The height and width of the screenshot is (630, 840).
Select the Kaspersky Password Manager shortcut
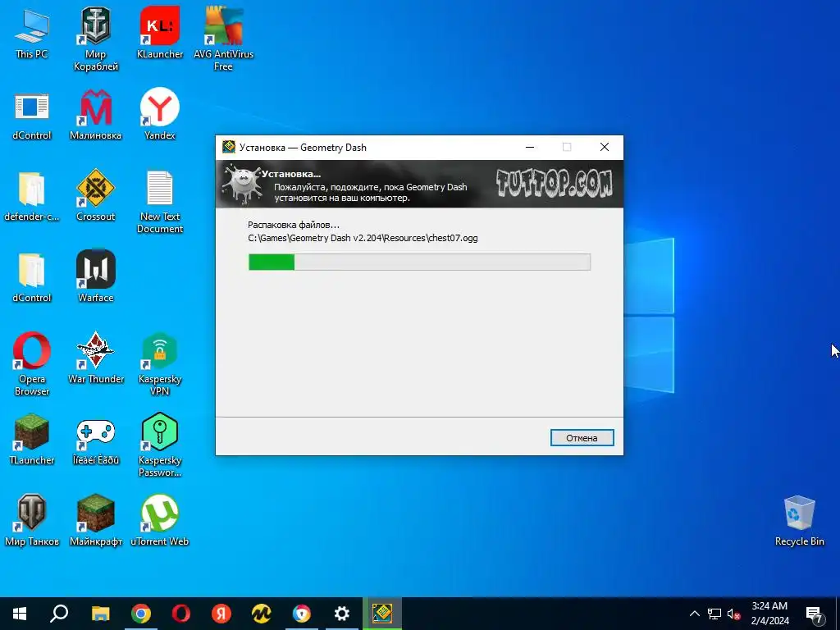(160, 445)
